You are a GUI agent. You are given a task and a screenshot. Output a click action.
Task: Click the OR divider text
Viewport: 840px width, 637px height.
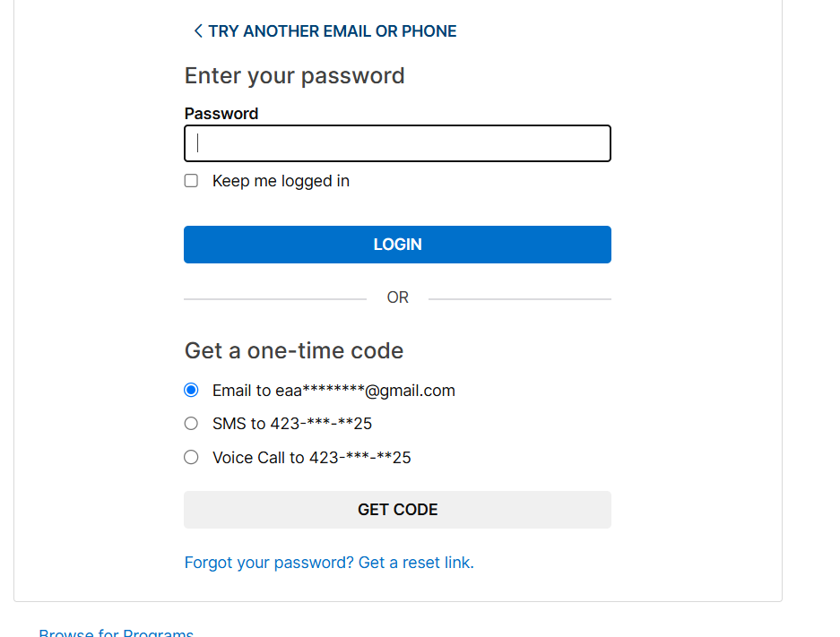click(397, 297)
